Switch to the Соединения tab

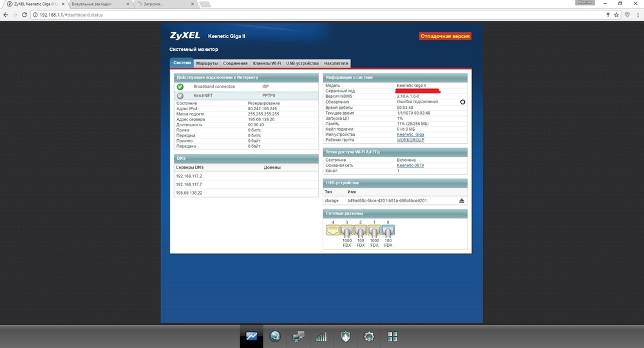(x=235, y=63)
